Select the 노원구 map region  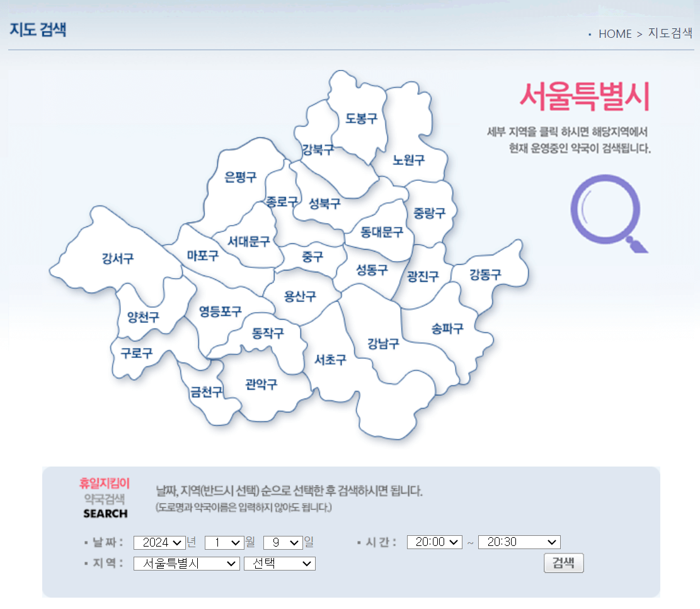409,160
